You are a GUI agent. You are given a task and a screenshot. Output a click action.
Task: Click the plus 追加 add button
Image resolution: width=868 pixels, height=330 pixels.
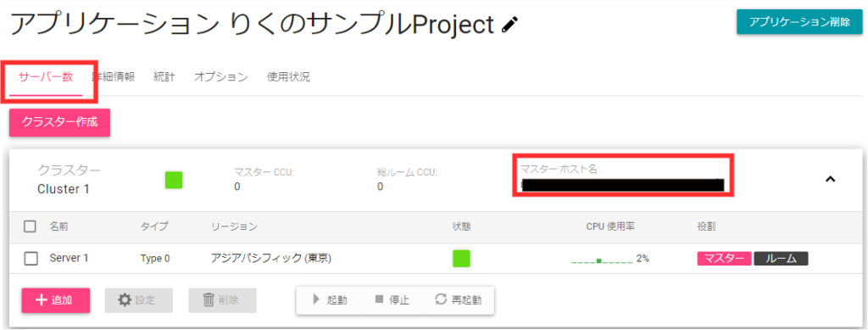[56, 300]
